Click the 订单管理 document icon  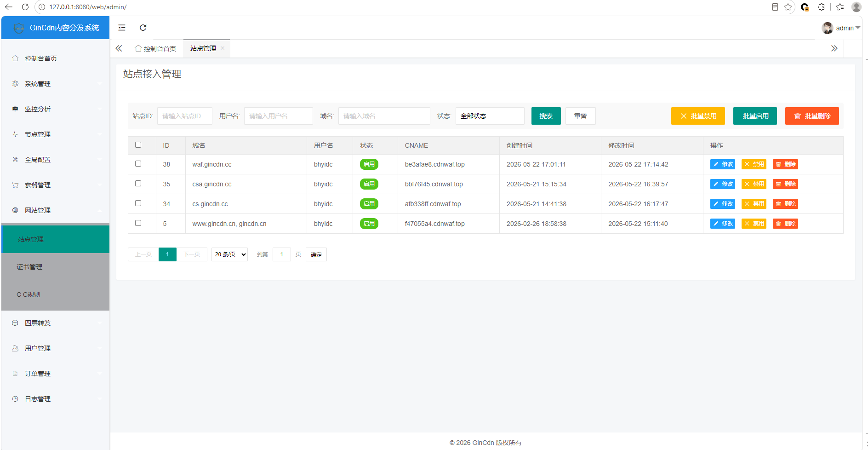[x=15, y=374]
